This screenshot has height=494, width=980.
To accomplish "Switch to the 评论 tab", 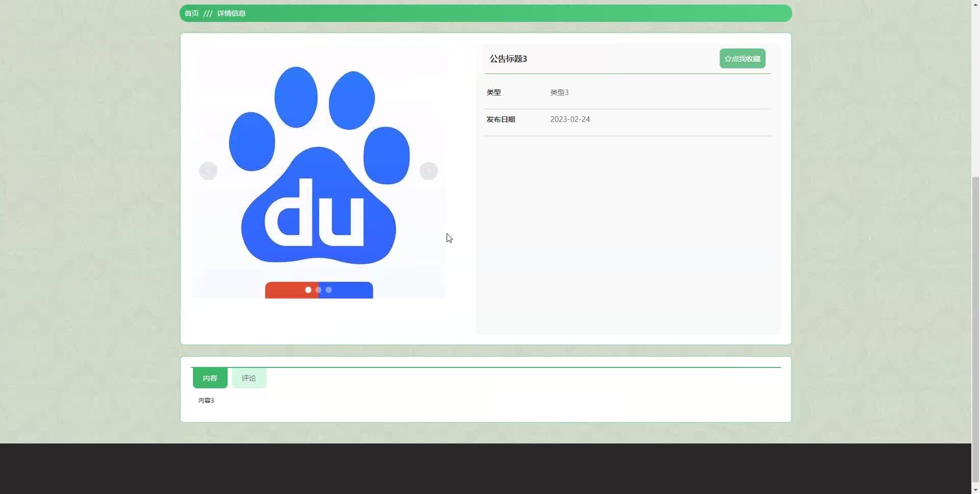I will tap(249, 378).
